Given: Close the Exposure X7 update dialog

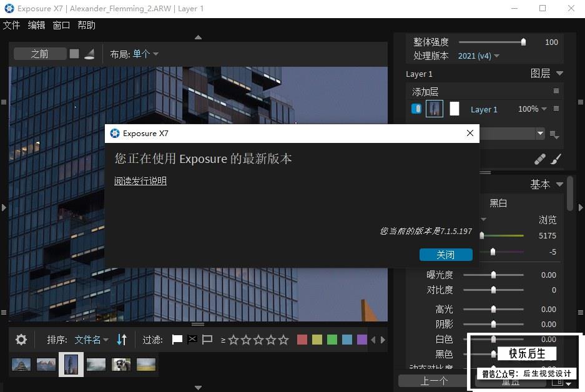Looking at the screenshot, I should click(470, 133).
